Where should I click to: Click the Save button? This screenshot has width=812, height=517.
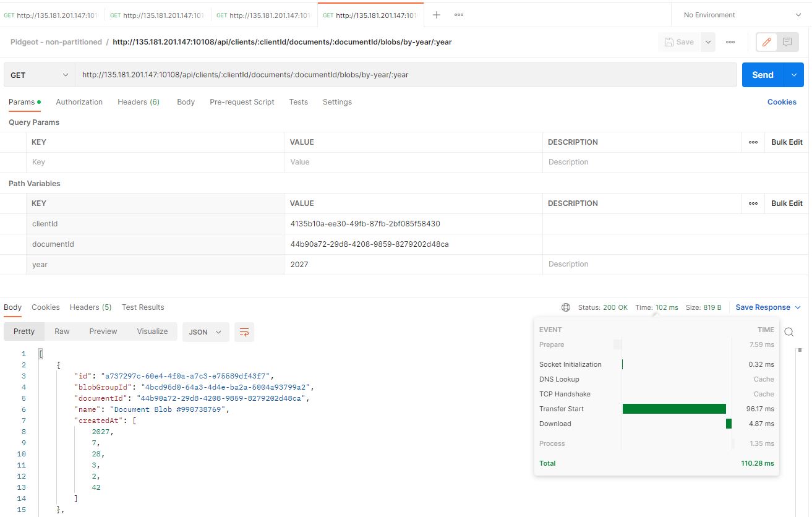tap(679, 42)
